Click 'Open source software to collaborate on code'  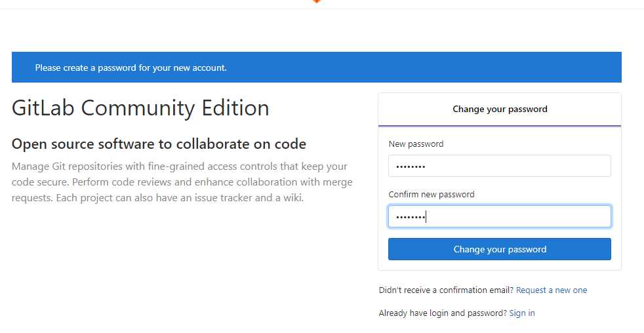(159, 144)
